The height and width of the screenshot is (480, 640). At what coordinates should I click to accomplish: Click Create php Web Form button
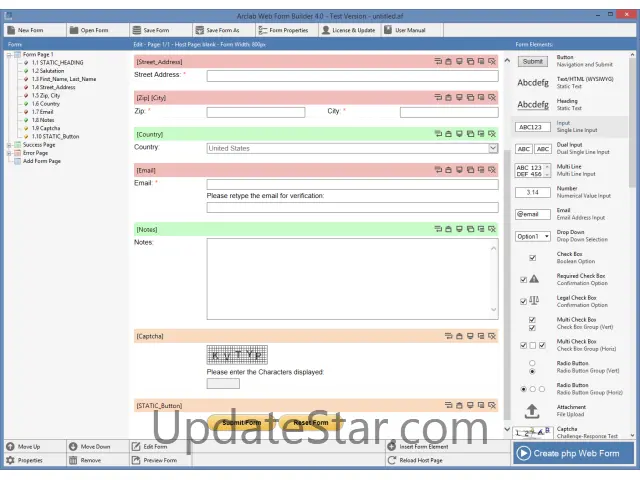click(x=573, y=453)
